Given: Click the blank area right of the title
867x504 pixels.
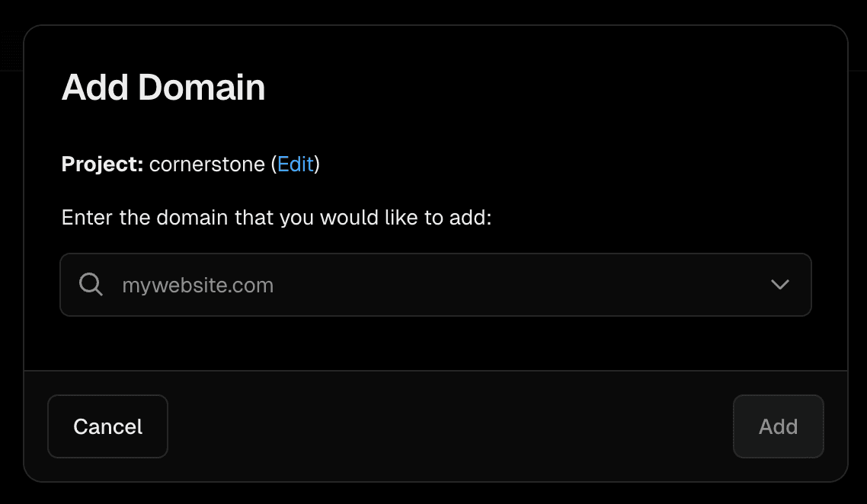Looking at the screenshot, I should click(533, 88).
